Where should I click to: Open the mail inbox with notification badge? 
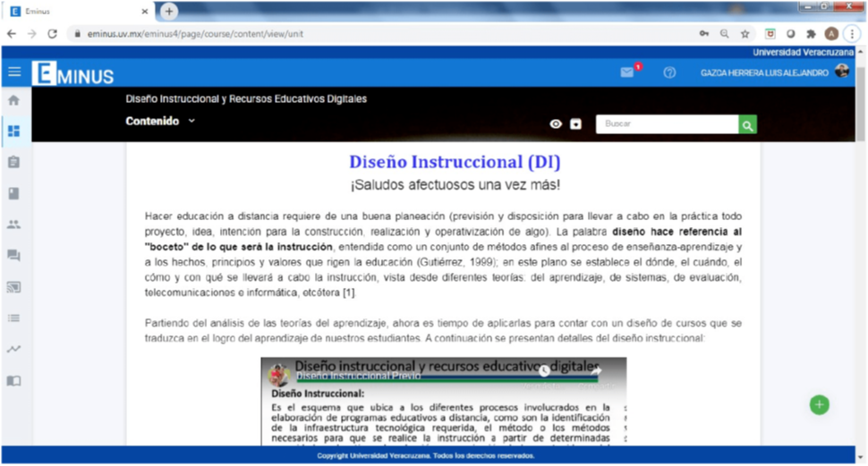[x=627, y=72]
